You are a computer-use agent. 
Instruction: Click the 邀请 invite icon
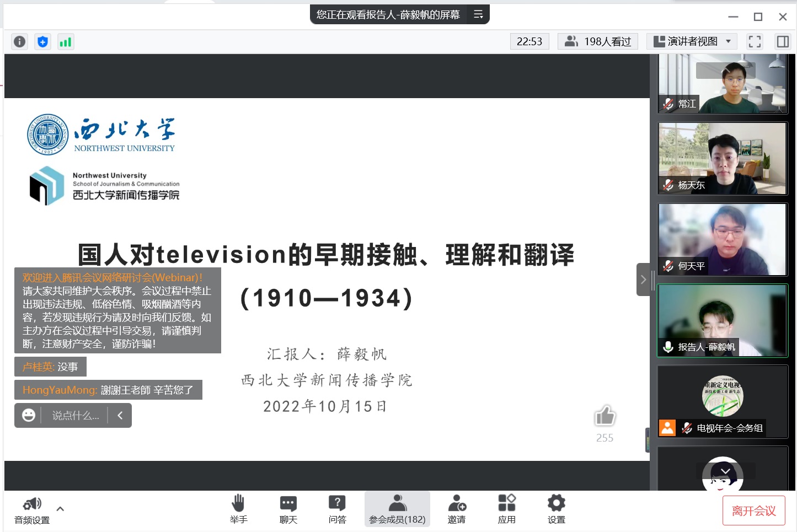456,509
